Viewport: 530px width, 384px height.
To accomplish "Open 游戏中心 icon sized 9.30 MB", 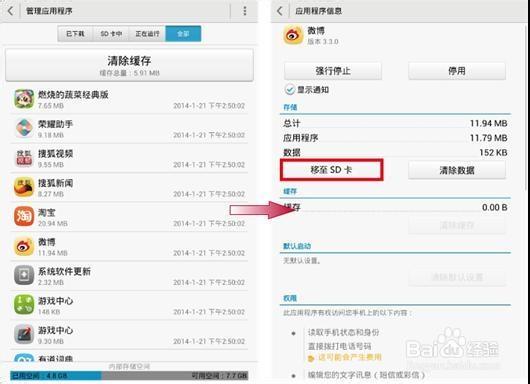I will [24, 334].
